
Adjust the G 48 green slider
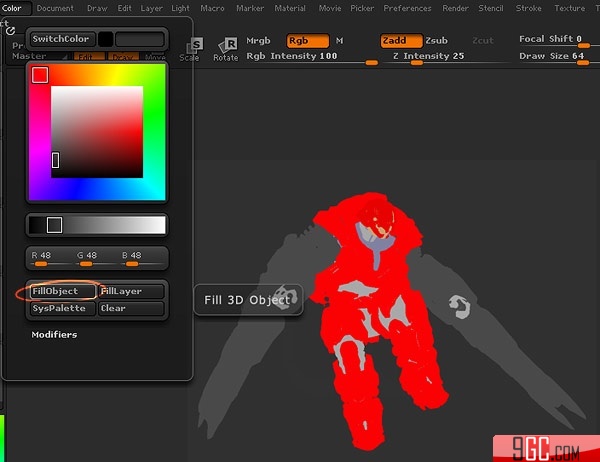(x=95, y=259)
